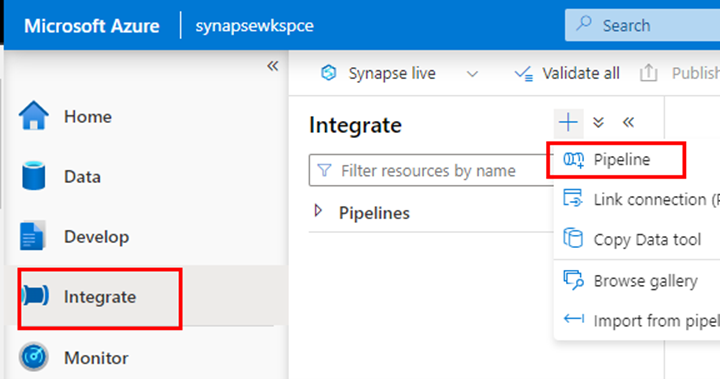Focus the Filter resources by name field

pos(431,170)
